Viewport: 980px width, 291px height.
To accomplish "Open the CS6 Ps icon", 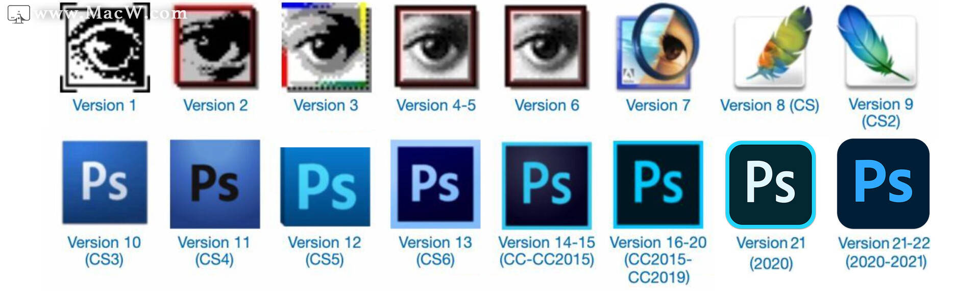I will tap(435, 184).
